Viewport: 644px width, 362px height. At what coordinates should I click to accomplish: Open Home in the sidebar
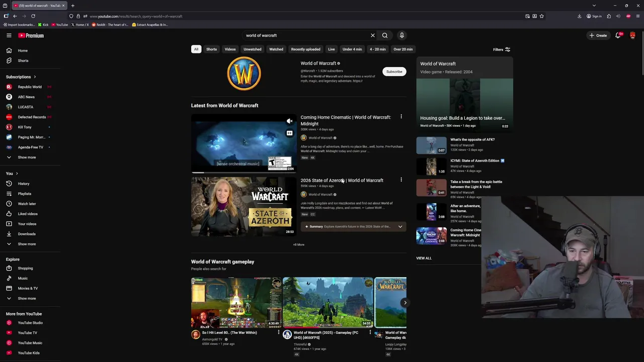click(23, 50)
